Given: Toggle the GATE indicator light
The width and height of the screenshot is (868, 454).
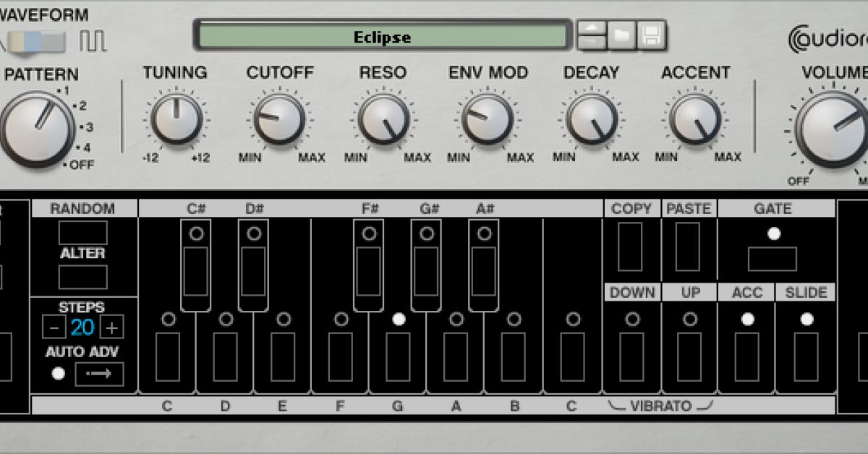Looking at the screenshot, I should 775,233.
